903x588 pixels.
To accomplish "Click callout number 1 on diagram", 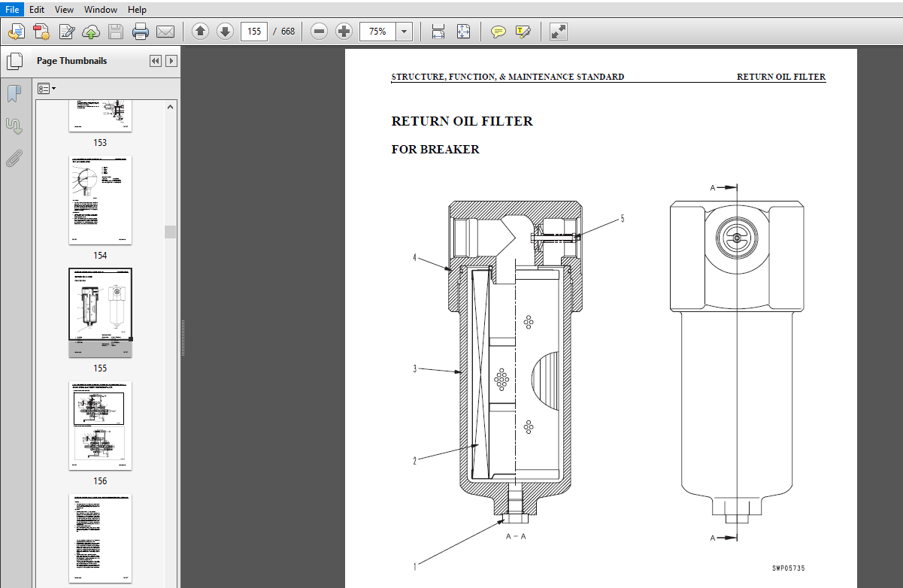I will point(414,566).
